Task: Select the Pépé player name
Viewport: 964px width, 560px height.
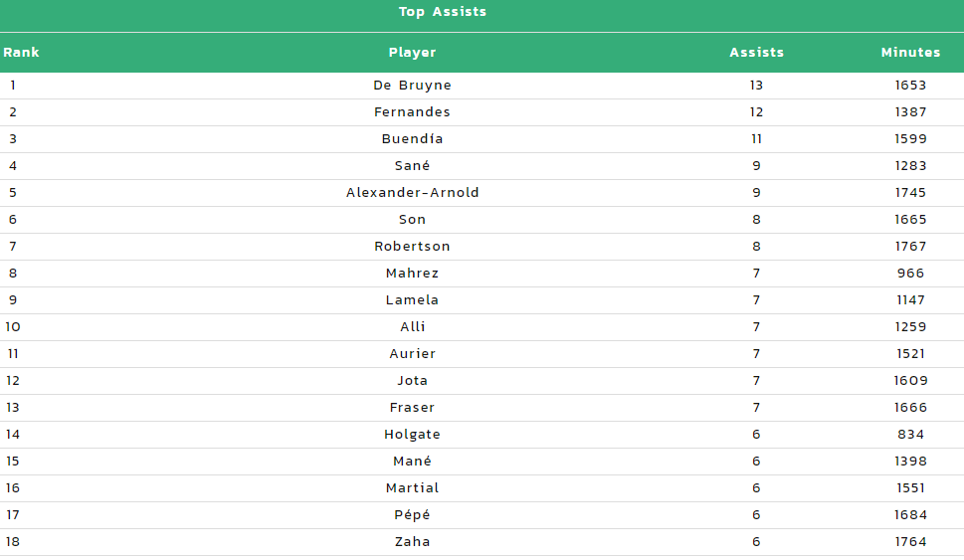Action: pyautogui.click(x=412, y=514)
